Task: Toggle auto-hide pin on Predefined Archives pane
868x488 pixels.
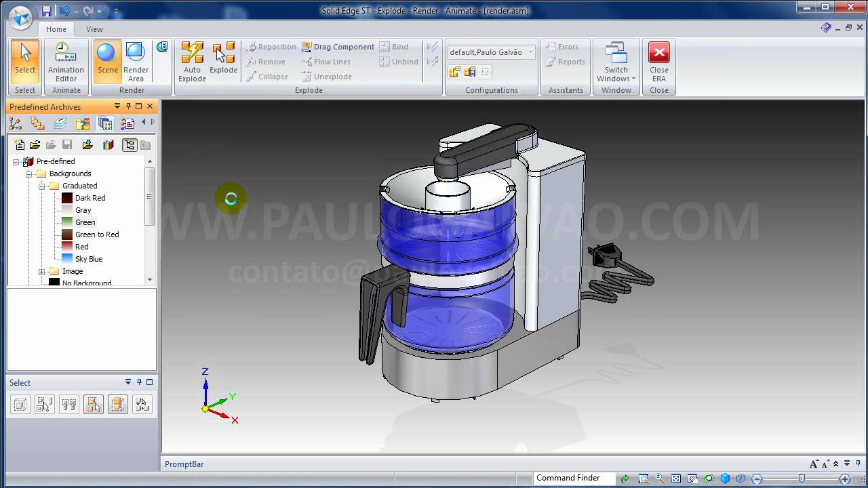Action: click(128, 106)
